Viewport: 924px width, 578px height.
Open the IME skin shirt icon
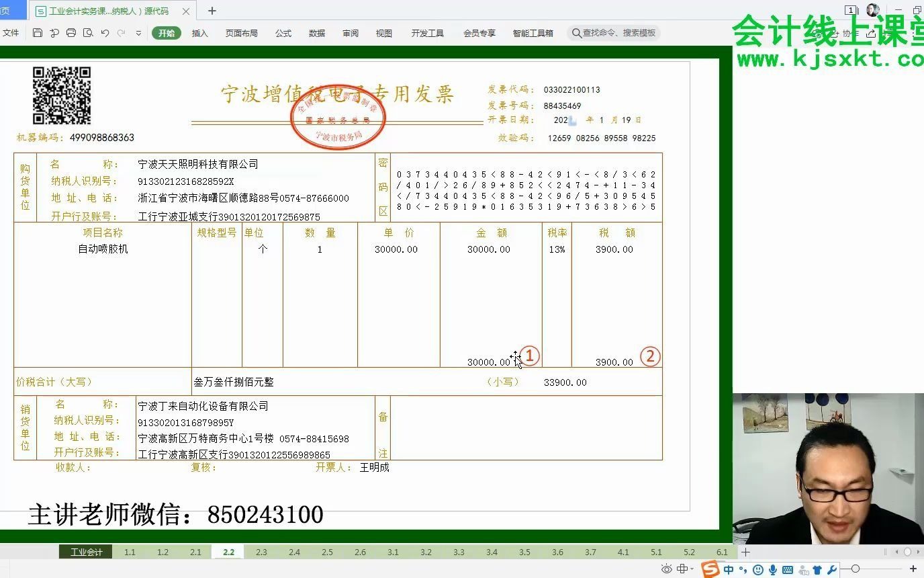(817, 570)
